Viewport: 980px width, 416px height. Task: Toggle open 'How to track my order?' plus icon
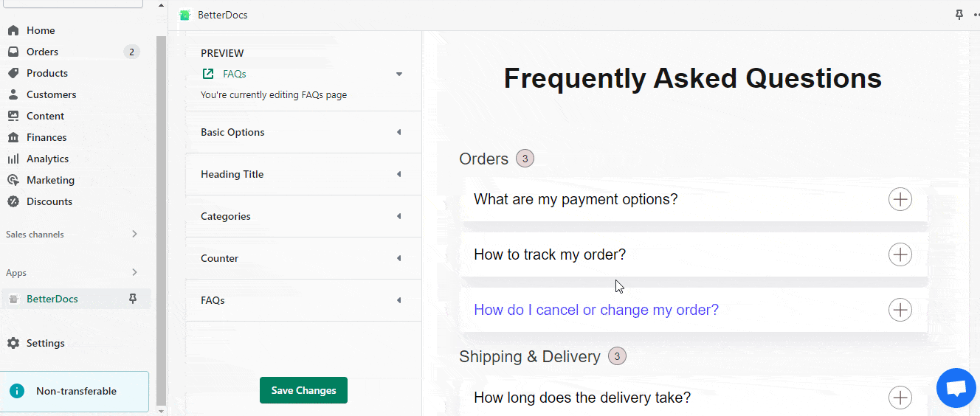click(900, 254)
